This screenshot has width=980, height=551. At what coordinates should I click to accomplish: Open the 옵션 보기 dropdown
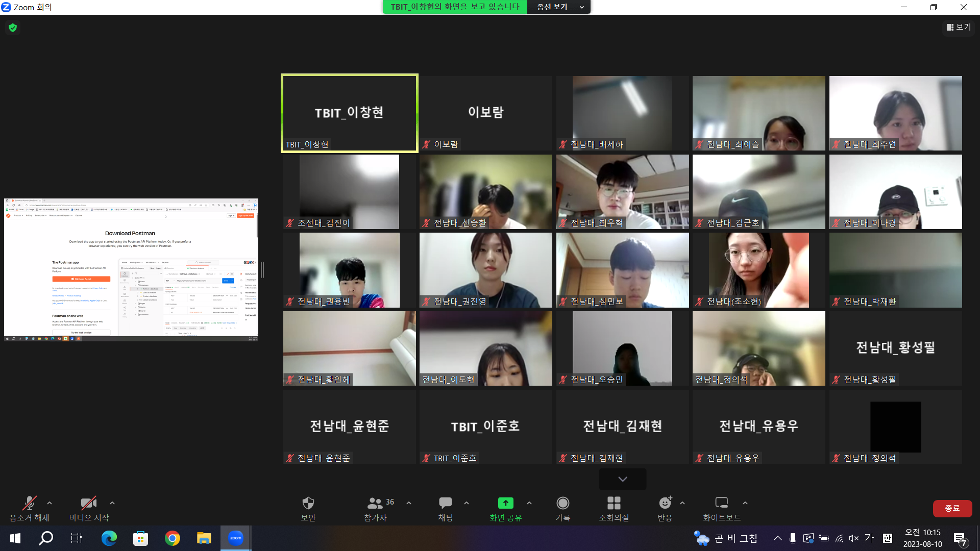pyautogui.click(x=559, y=7)
